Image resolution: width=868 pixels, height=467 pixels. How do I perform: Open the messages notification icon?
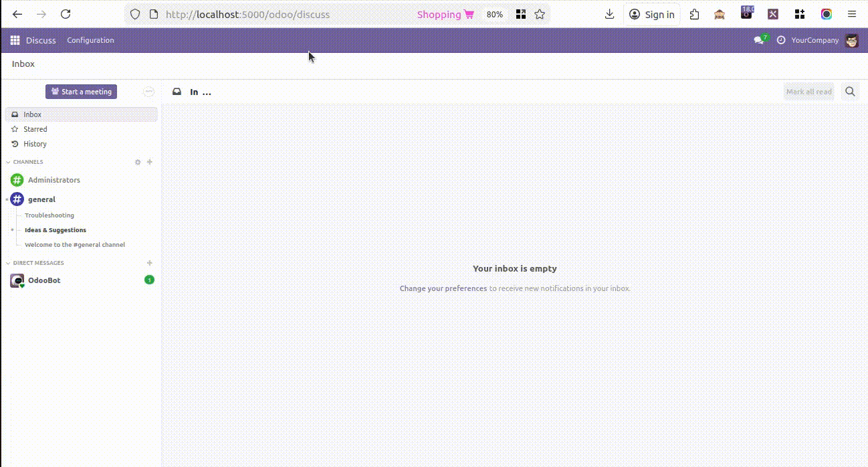[x=759, y=40]
